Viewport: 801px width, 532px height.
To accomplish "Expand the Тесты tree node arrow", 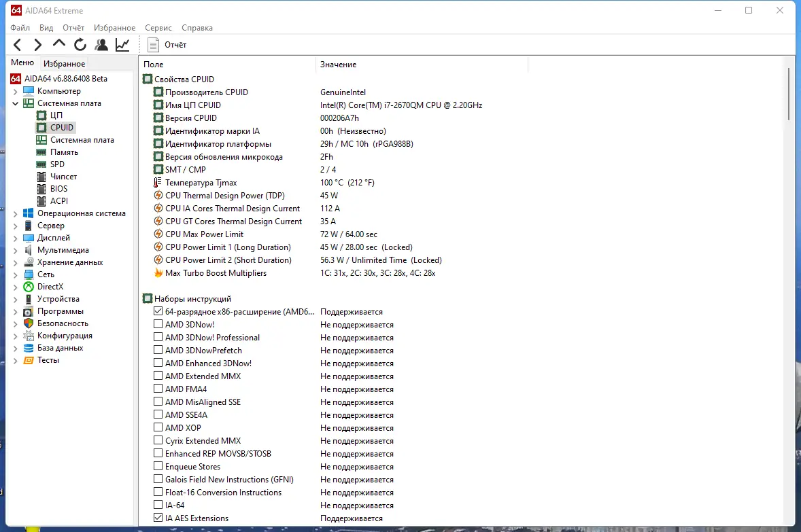I will coord(16,361).
